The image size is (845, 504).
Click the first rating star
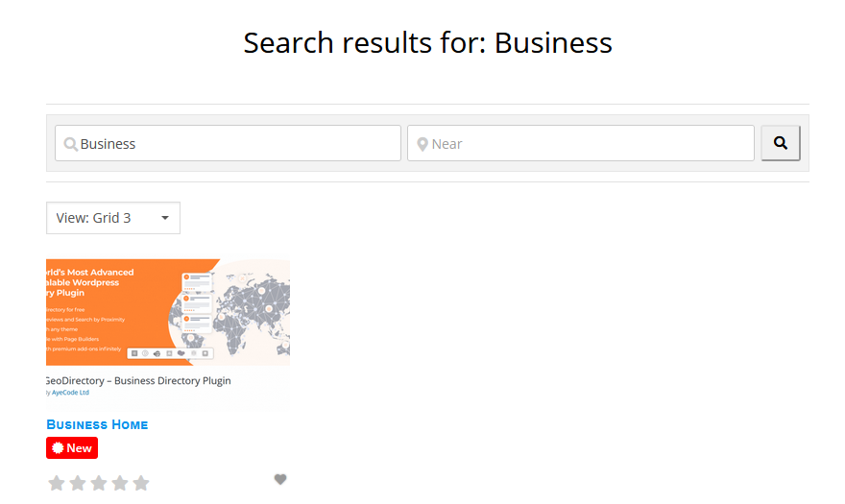pyautogui.click(x=57, y=483)
